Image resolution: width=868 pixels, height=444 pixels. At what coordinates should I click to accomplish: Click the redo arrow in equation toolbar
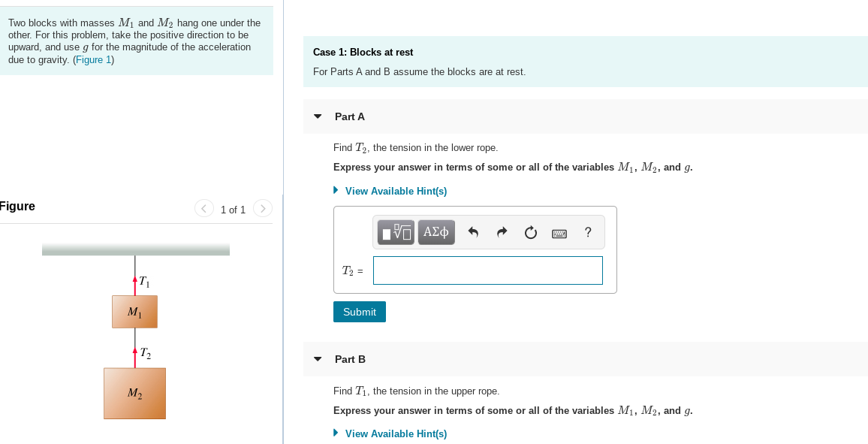pyautogui.click(x=502, y=232)
